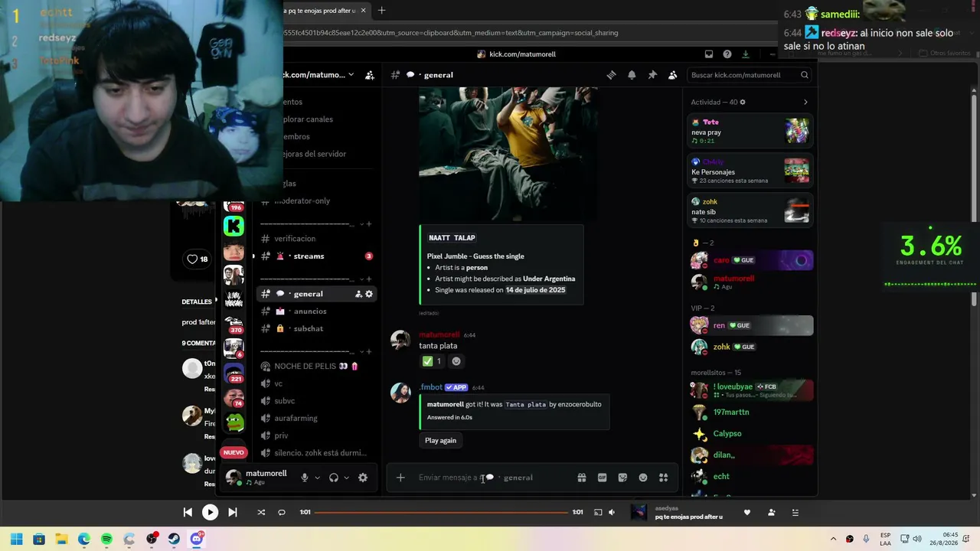980x551 pixels.
Task: Join the priv voice channel
Action: pyautogui.click(x=316, y=436)
